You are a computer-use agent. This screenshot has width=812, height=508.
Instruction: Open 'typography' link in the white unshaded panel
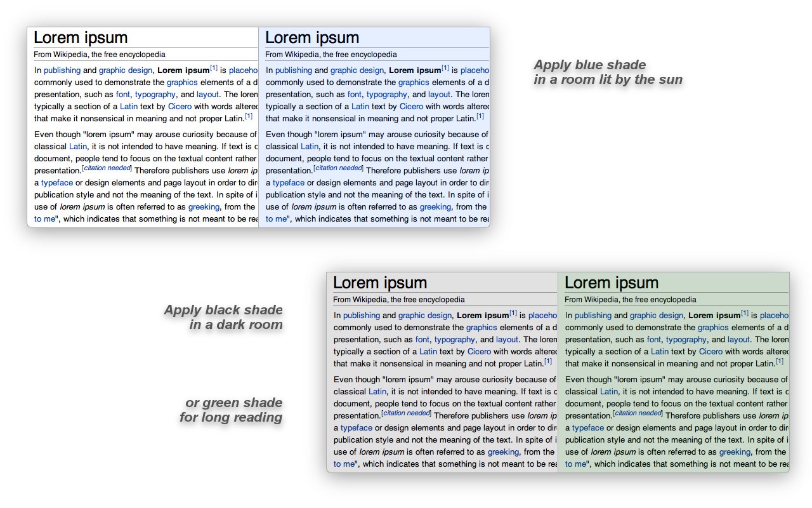point(155,95)
